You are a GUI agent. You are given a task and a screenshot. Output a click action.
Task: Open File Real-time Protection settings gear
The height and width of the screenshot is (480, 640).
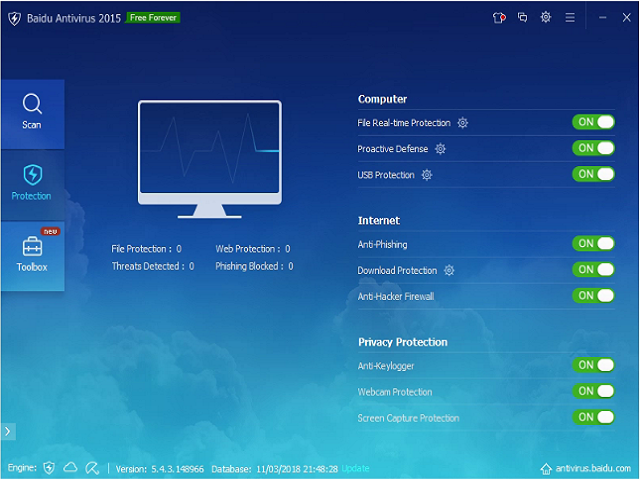tap(462, 122)
